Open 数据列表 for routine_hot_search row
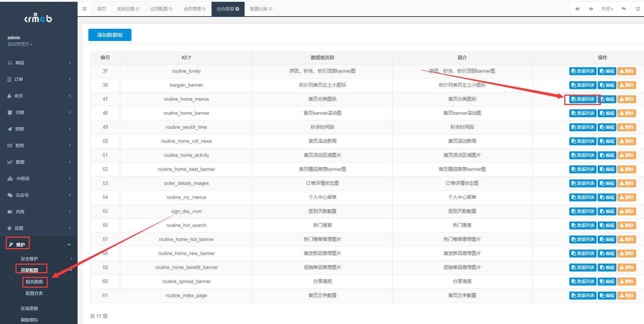This screenshot has height=324, width=644. click(x=583, y=225)
